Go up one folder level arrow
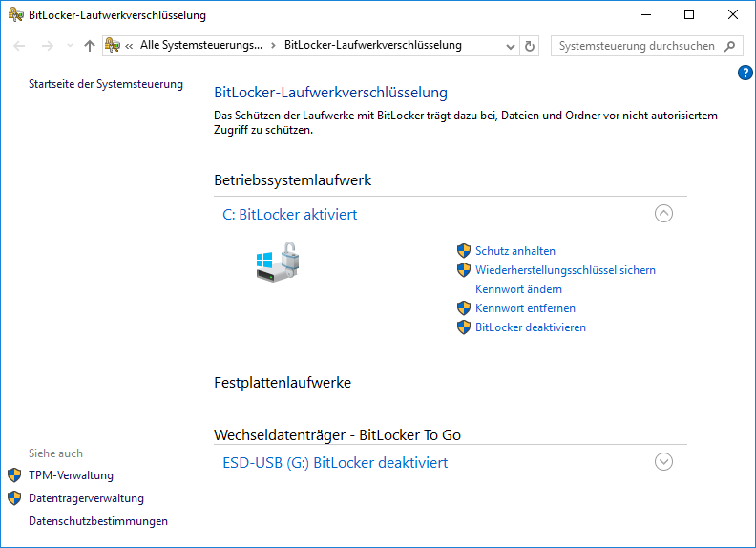This screenshot has width=756, height=548. (89, 46)
